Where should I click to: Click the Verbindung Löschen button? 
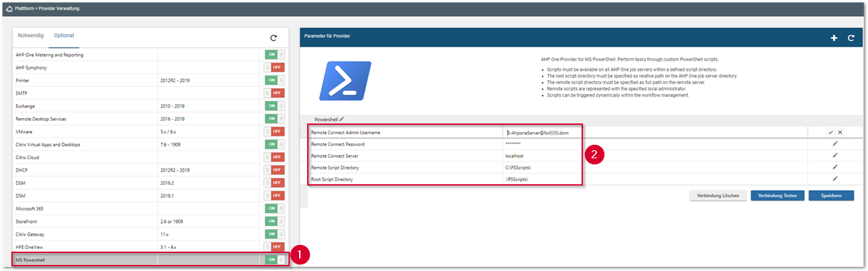point(718,196)
